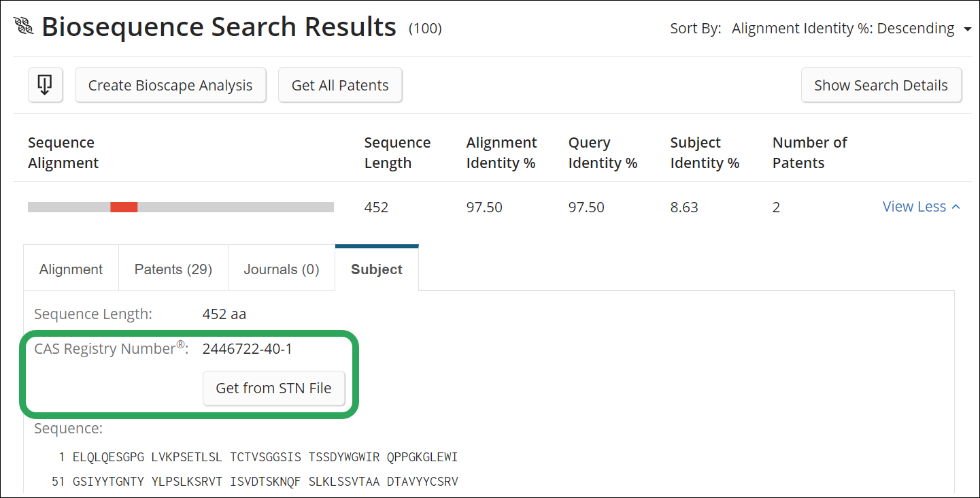Select the Journals (0) tab
Screen dimensions: 980x498
point(281,269)
